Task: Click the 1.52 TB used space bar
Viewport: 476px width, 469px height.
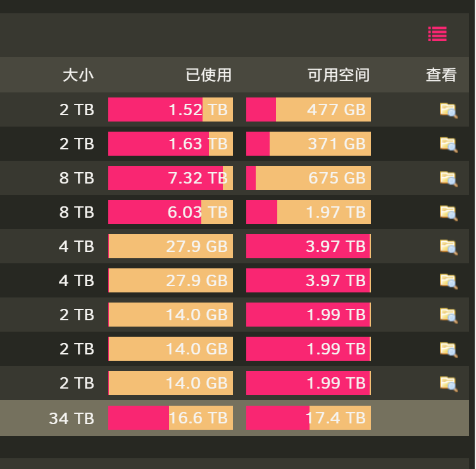Action: coord(171,109)
